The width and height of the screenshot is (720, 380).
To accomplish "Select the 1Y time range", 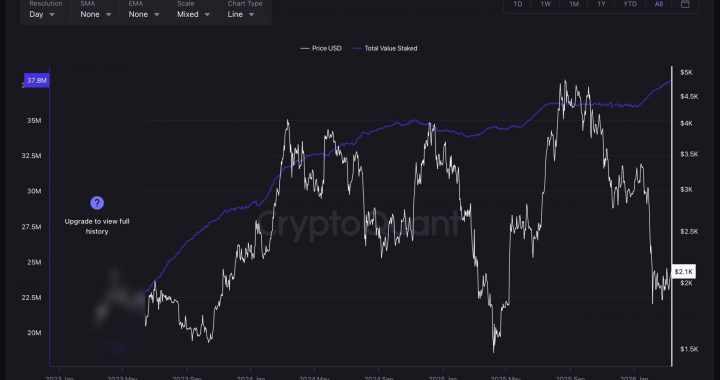I will click(x=601, y=4).
